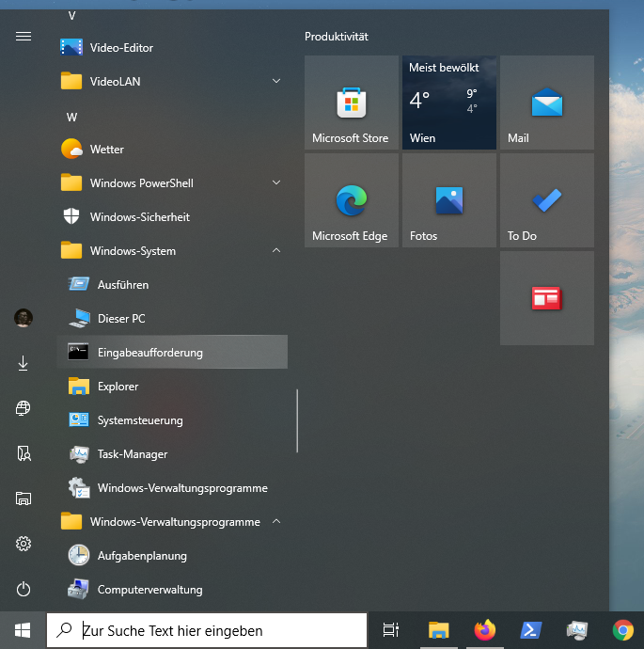The image size is (644, 649).
Task: Open Settings gear in the sidebar
Action: pos(24,544)
